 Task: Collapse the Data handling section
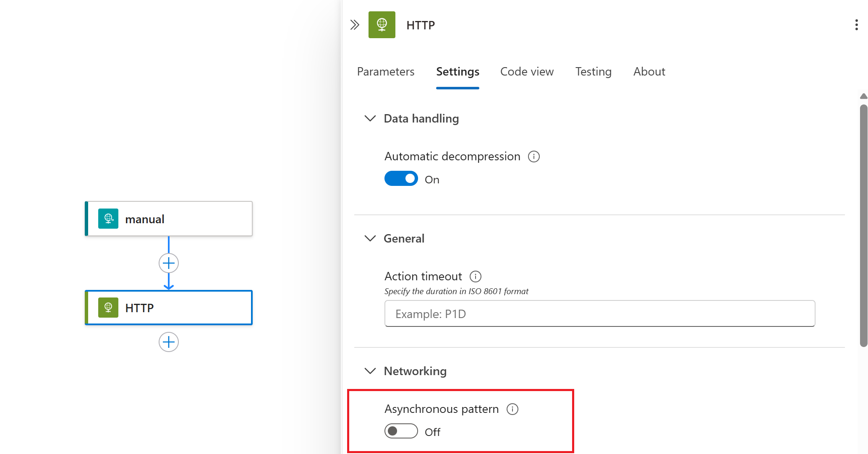pos(370,119)
